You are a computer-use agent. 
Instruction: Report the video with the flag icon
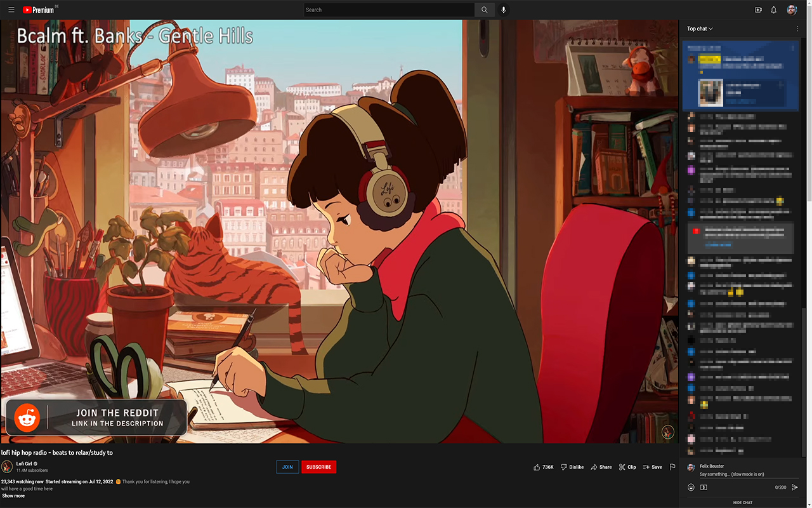pos(672,467)
